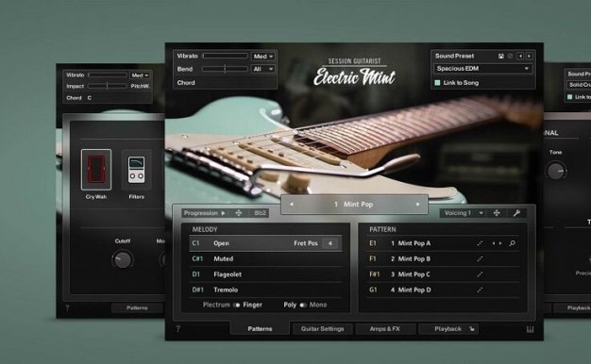Click the left arrow beside 1 Mint Pop
Image resolution: width=591 pixels, height=364 pixels.
point(292,205)
